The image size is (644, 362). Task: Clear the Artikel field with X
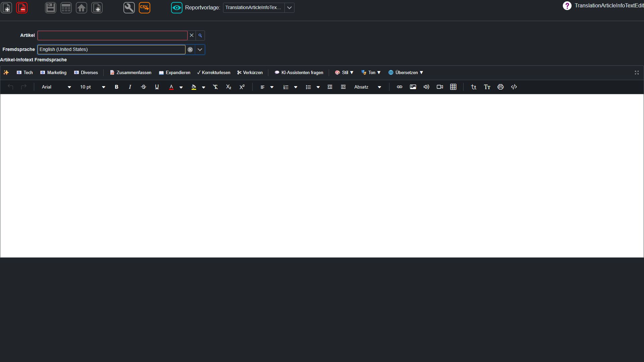coord(192,36)
